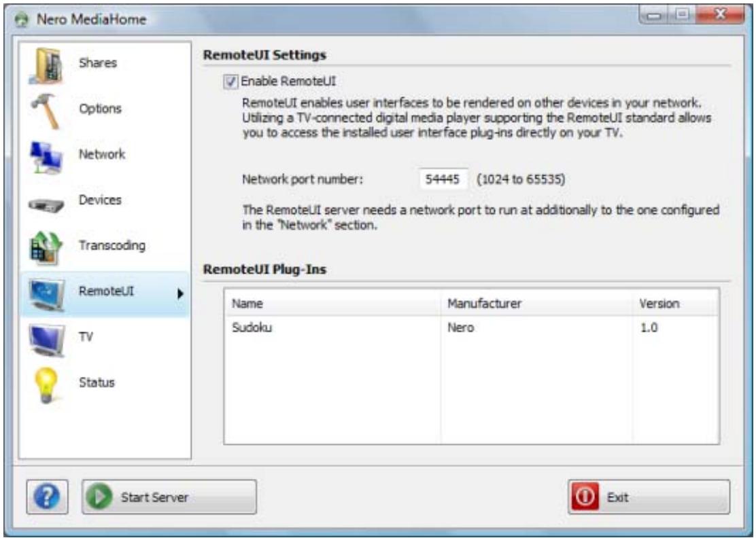Click the arrow next to RemoteUI
The width and height of the screenshot is (756, 538).
(x=180, y=293)
